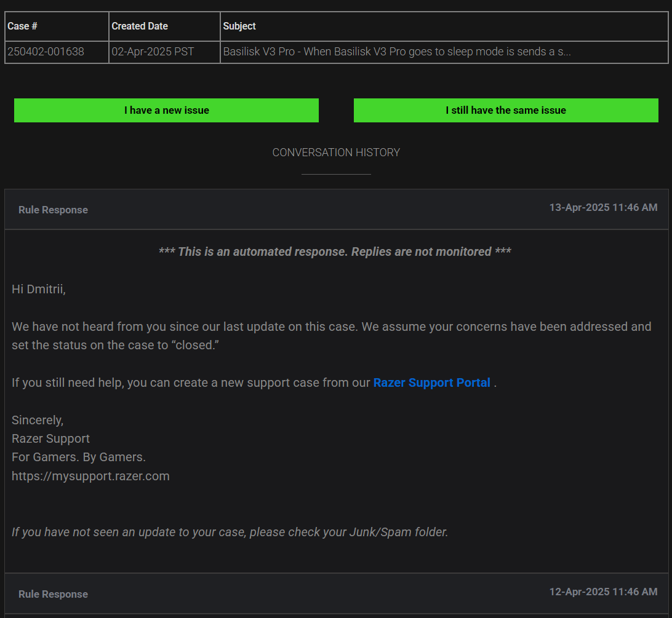Click the automated response notice line
This screenshot has height=618, width=672.
point(335,252)
